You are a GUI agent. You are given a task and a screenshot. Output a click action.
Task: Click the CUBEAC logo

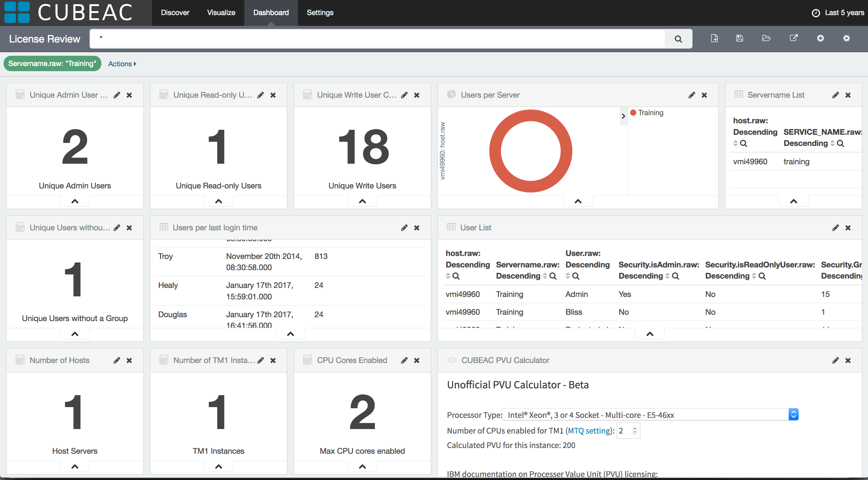point(69,12)
